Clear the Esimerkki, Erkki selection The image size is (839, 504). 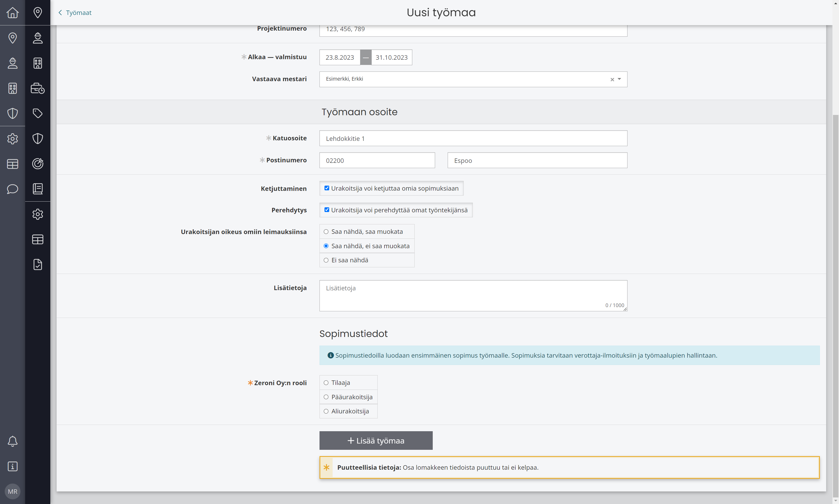pyautogui.click(x=612, y=80)
